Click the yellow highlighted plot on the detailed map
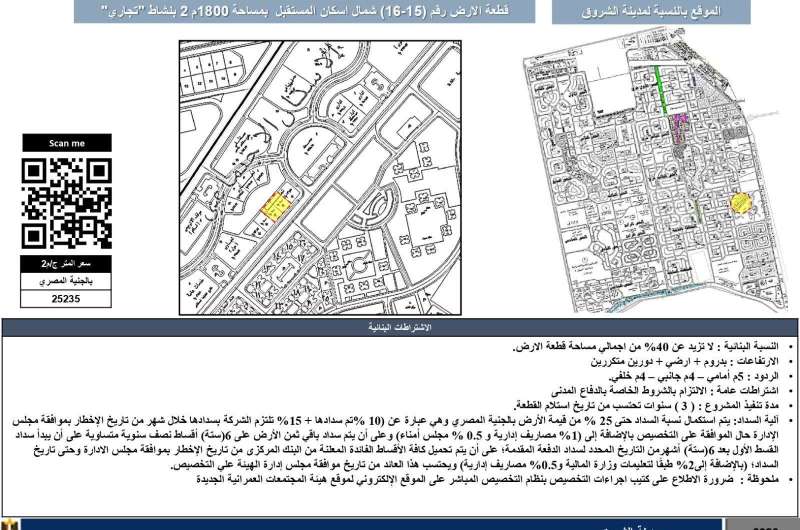 point(272,205)
